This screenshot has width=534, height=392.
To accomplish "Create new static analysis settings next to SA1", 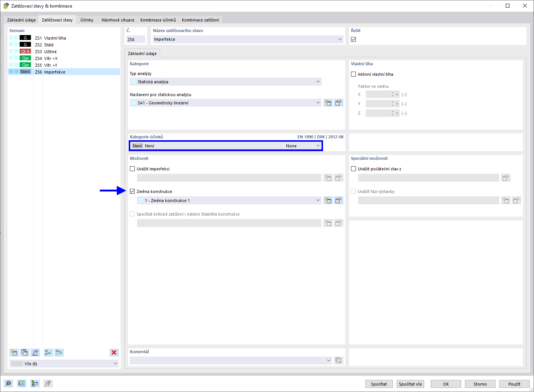I will [328, 103].
